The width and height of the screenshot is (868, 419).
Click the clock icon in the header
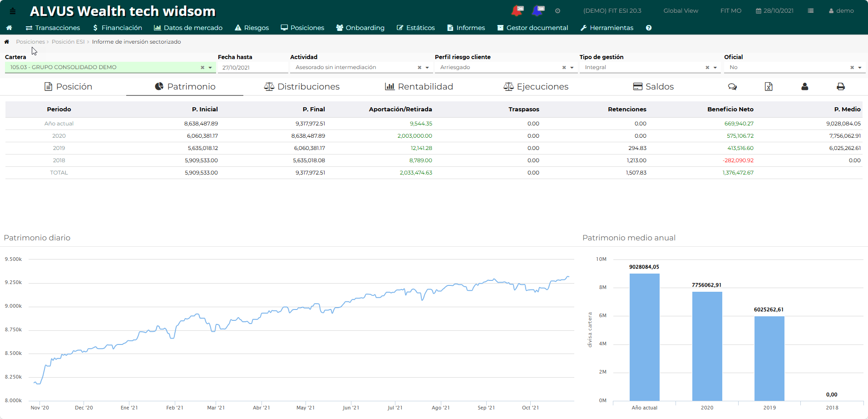click(557, 11)
